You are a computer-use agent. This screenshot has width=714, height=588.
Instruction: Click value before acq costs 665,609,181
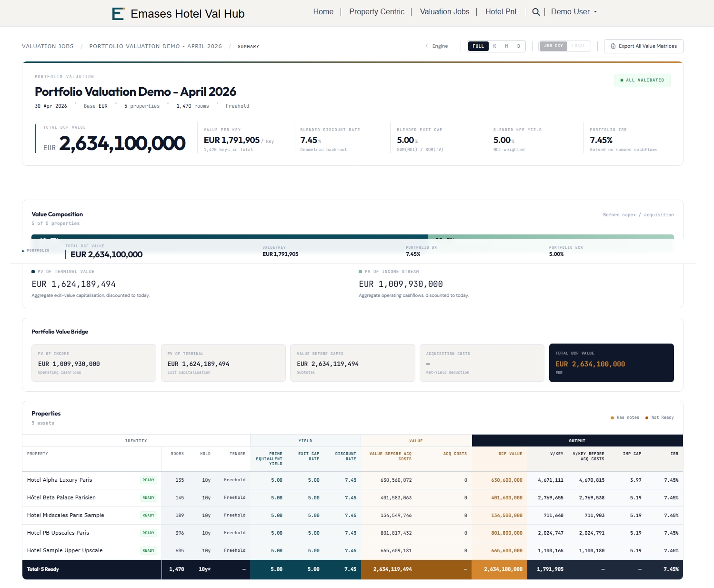tap(396, 551)
